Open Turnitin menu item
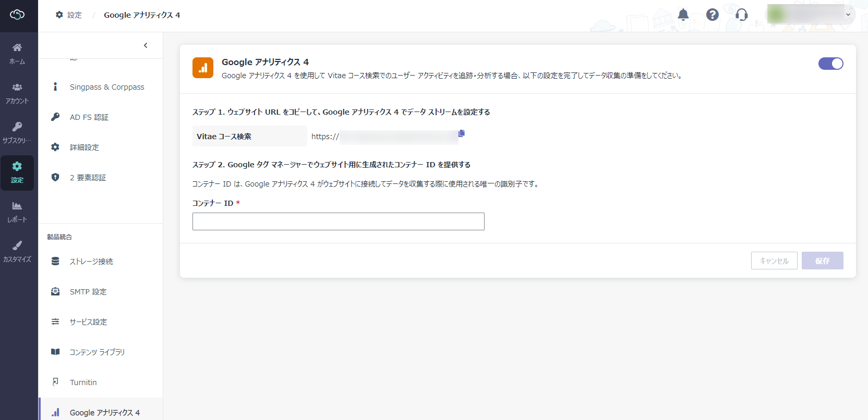This screenshot has width=868, height=420. click(x=101, y=382)
